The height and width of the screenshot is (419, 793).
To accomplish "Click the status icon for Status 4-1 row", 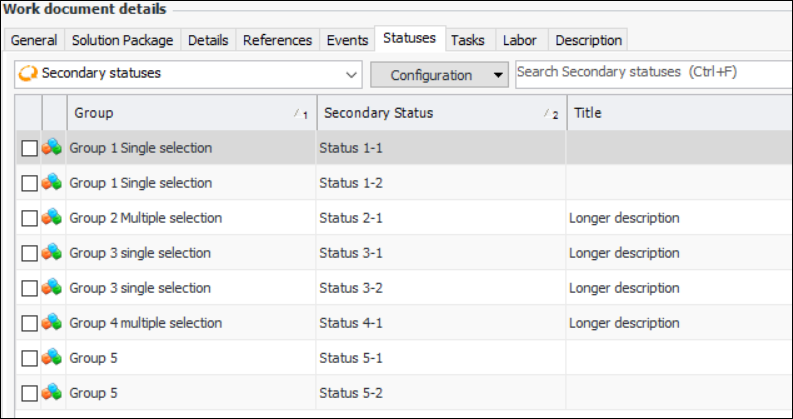I will (x=52, y=323).
